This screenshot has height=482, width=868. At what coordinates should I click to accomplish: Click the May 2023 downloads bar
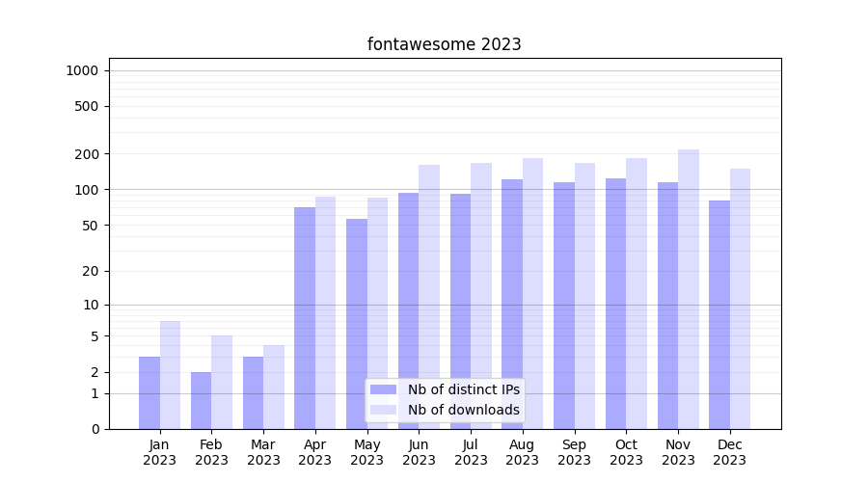pyautogui.click(x=377, y=313)
